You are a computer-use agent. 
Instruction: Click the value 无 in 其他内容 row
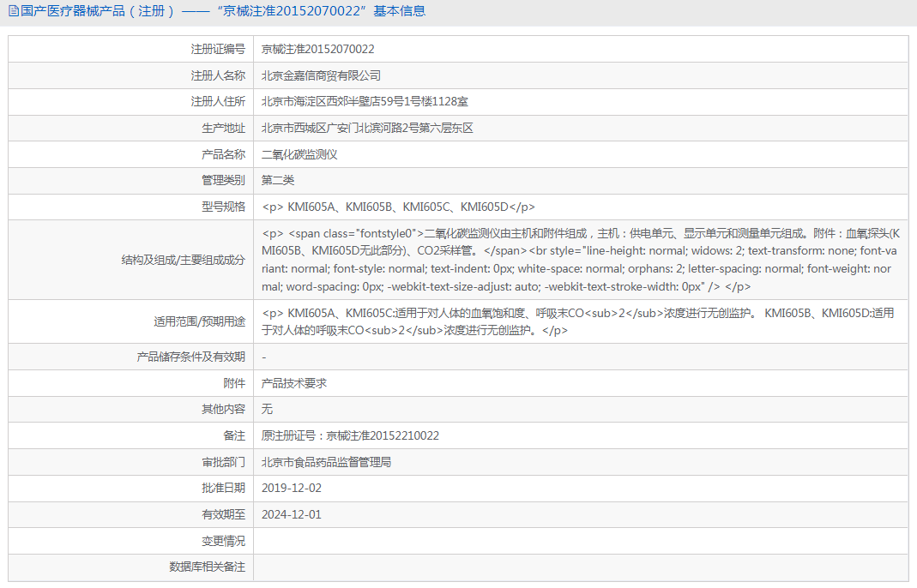click(267, 409)
